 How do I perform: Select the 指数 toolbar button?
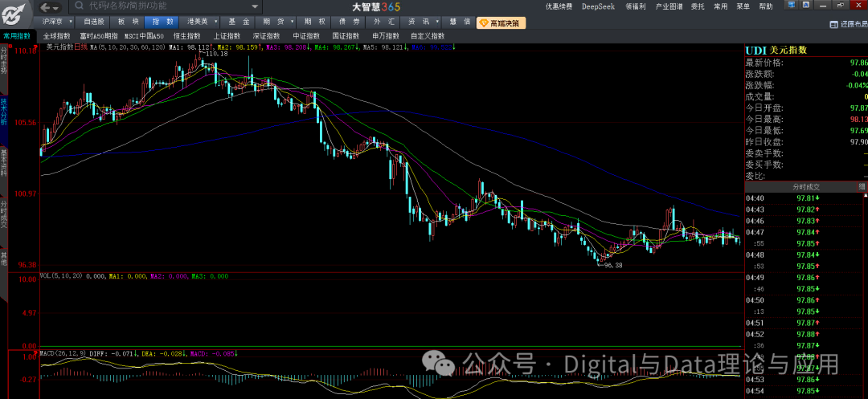(x=162, y=22)
